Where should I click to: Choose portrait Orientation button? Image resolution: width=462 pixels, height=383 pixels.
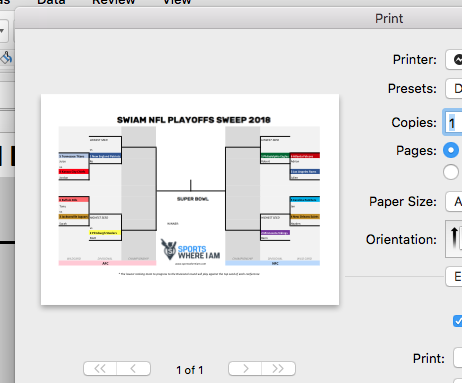click(x=454, y=239)
